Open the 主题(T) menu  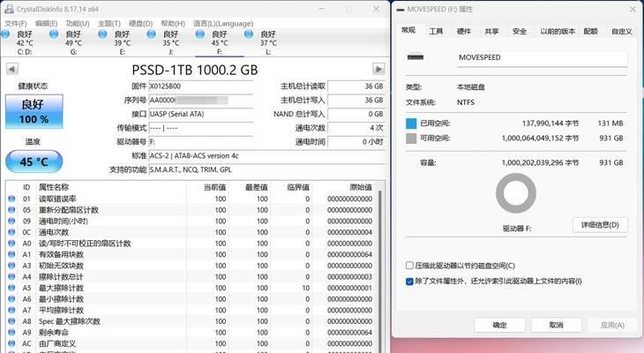point(109,24)
